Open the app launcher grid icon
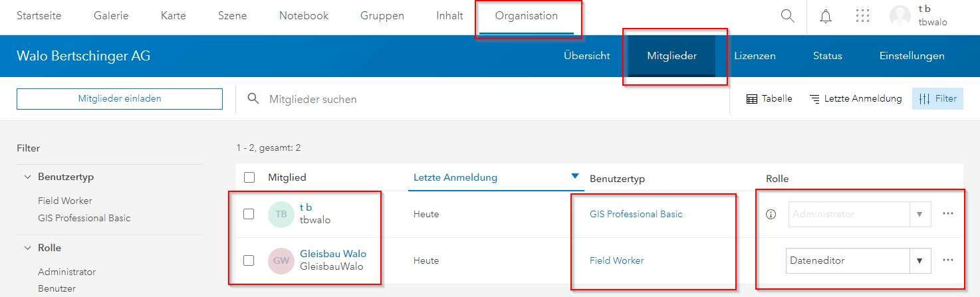Viewport: 980px width, 297px height. point(863,17)
